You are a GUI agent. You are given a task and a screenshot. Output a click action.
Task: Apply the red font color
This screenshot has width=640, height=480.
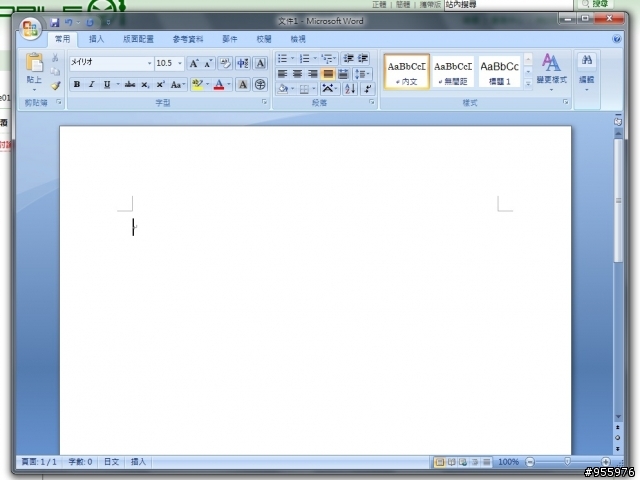219,84
